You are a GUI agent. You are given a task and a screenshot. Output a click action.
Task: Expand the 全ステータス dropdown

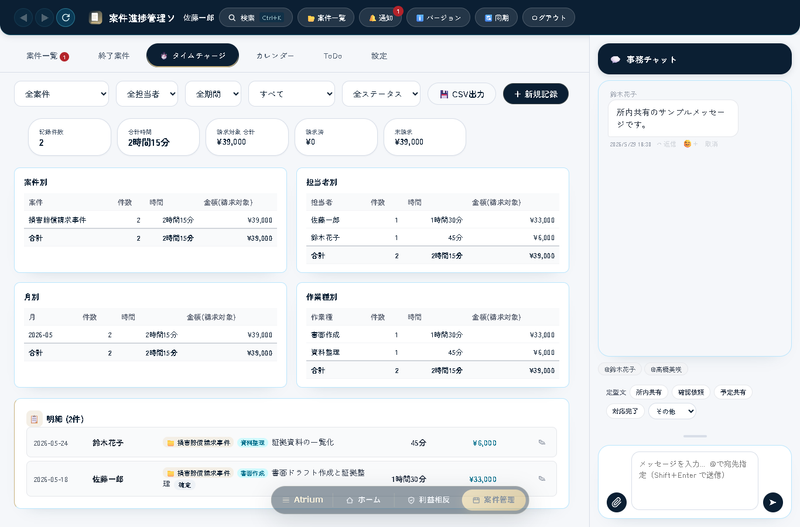pos(381,94)
